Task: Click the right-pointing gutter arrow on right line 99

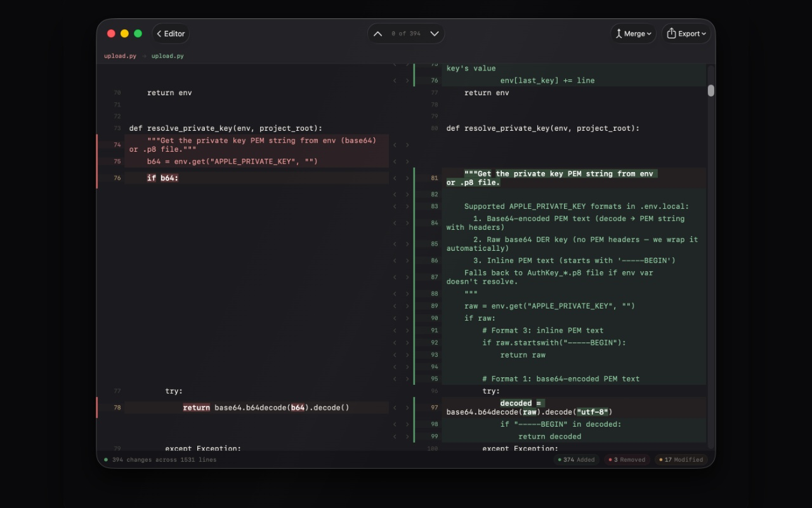Action: (x=407, y=437)
